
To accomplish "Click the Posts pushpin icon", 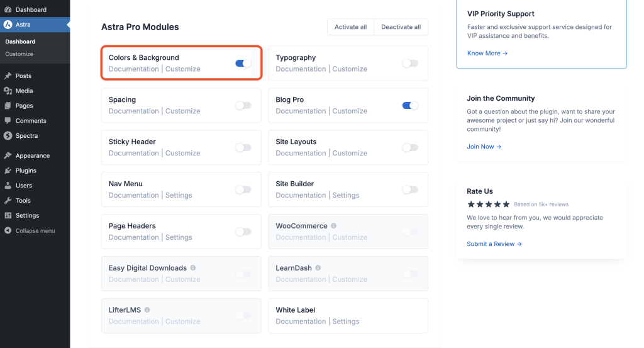I will [x=8, y=76].
